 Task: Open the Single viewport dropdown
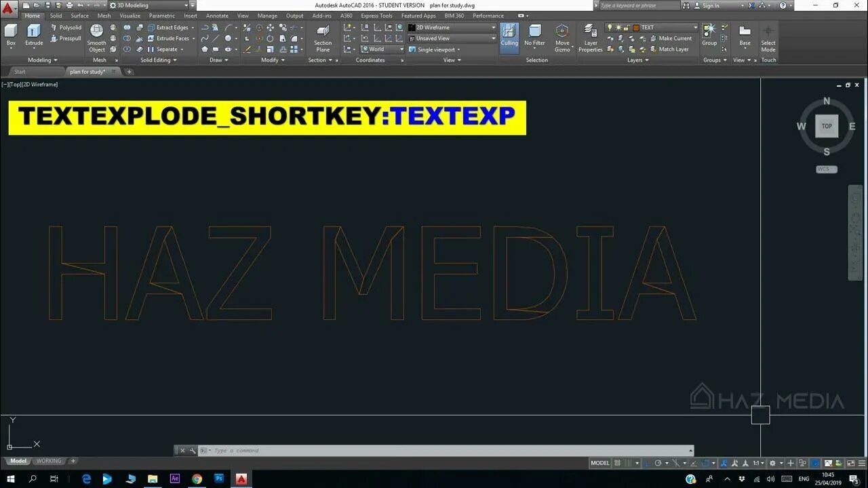point(434,49)
